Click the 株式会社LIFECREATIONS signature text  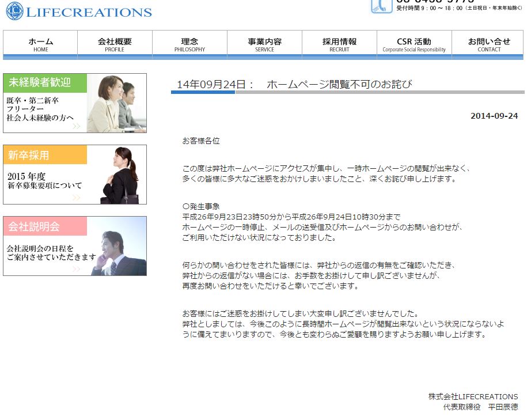point(473,396)
